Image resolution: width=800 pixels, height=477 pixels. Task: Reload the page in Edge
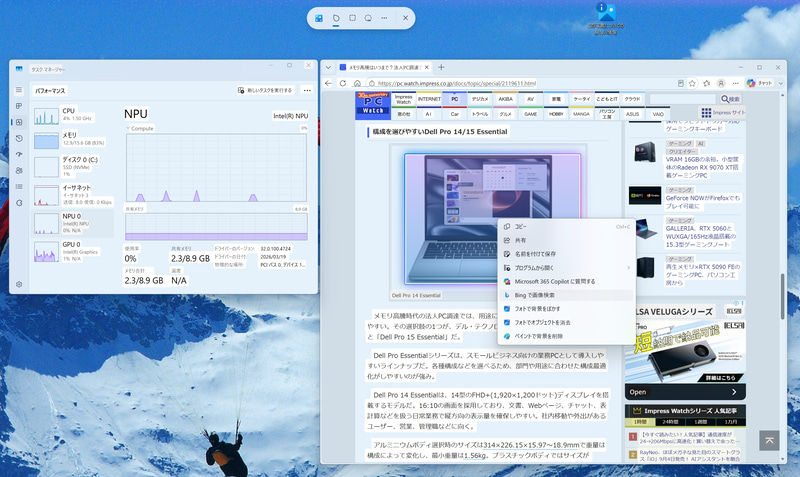click(x=343, y=83)
